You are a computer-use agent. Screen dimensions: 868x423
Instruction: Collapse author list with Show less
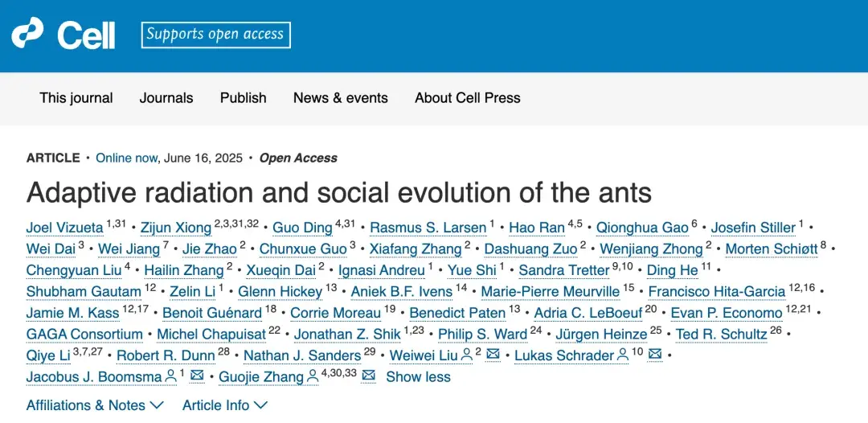418,377
